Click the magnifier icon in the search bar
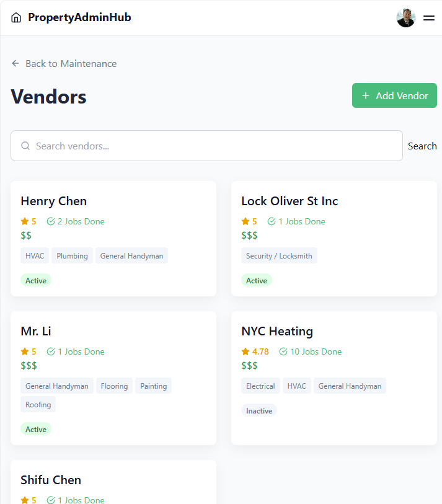The width and height of the screenshot is (442, 504). point(25,146)
